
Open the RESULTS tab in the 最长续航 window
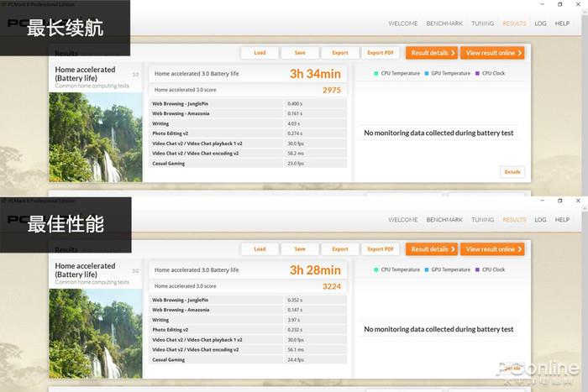tap(514, 24)
